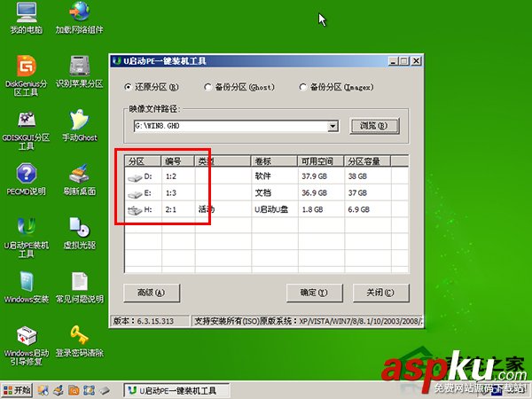Click the 37.9 GB free space value
This screenshot has width=532, height=399.
pos(314,176)
